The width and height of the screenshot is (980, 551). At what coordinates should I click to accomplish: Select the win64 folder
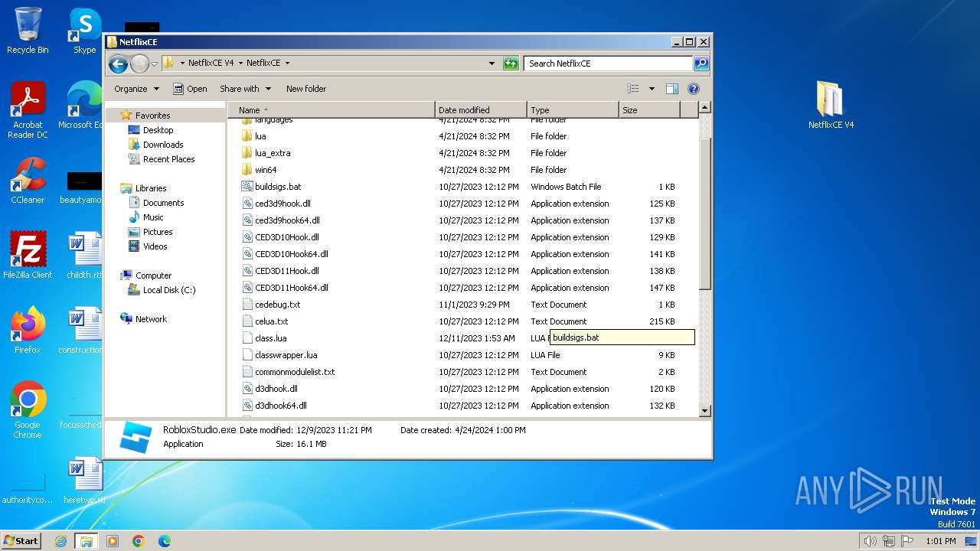click(266, 170)
